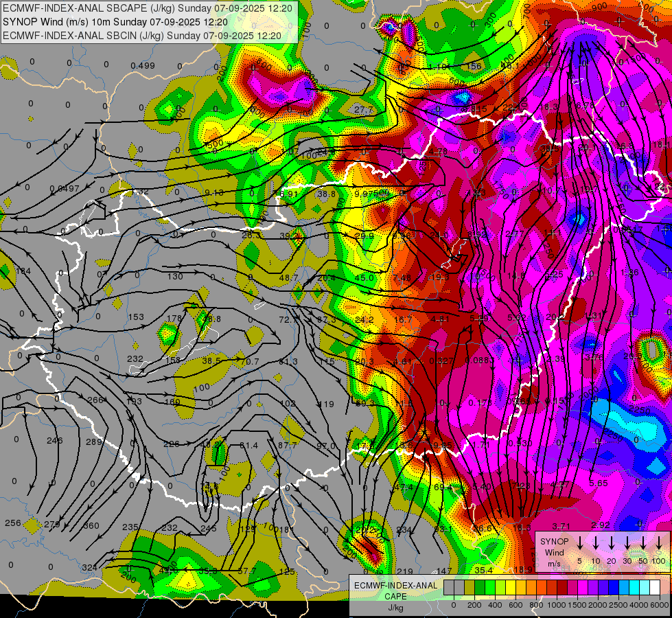Click the 0.499 value on the map

pyautogui.click(x=143, y=66)
